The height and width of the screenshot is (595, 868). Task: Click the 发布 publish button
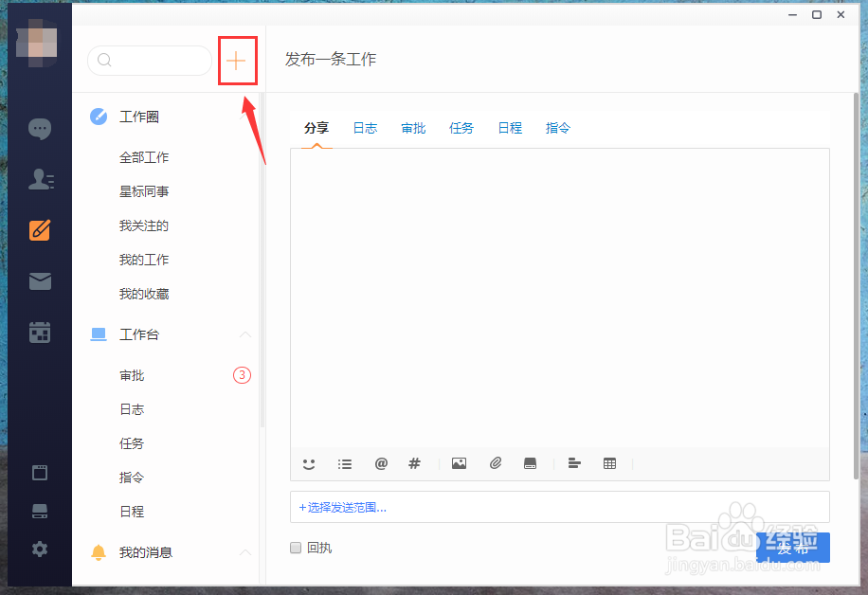pos(793,548)
